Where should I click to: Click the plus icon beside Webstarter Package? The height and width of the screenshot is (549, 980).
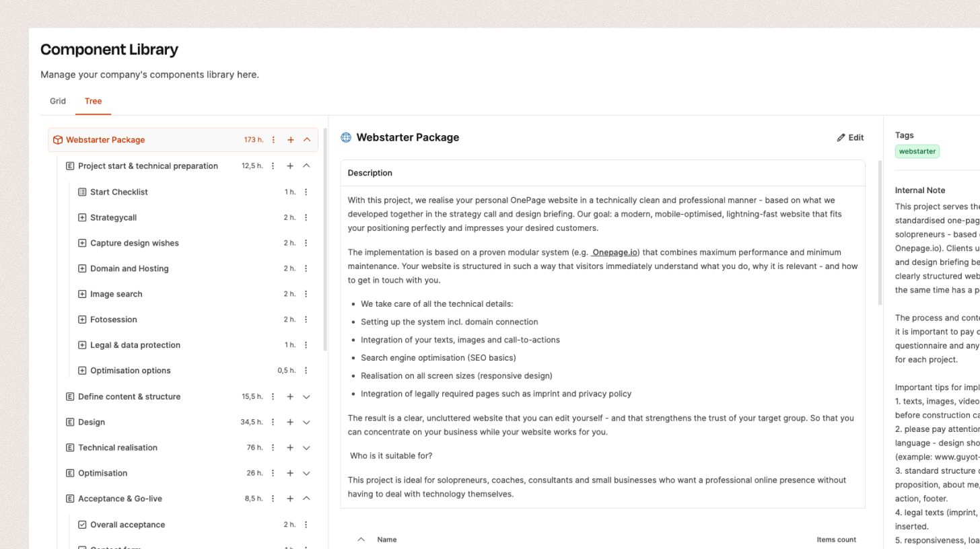[291, 140]
